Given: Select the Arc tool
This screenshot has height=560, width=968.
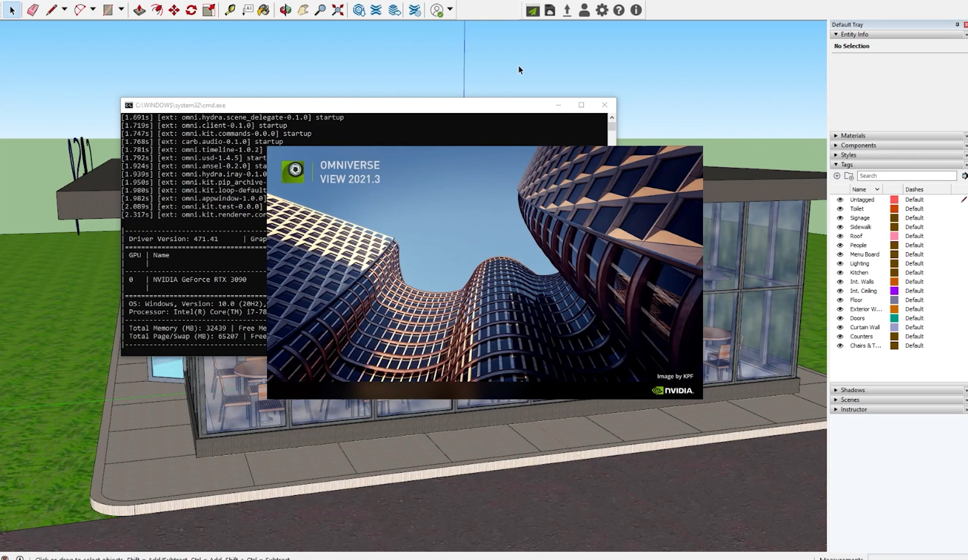Looking at the screenshot, I should click(80, 10).
